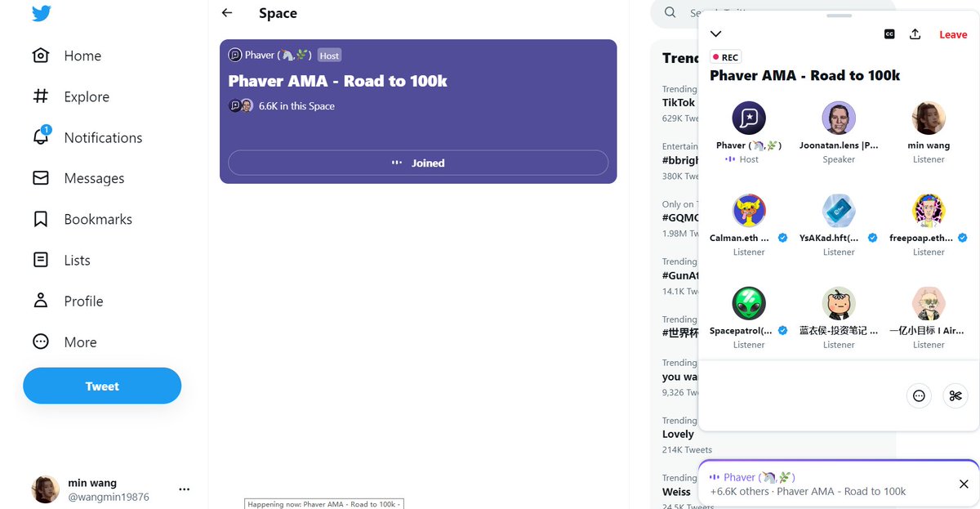
Task: Open the Lovely trending topic
Action: click(678, 434)
